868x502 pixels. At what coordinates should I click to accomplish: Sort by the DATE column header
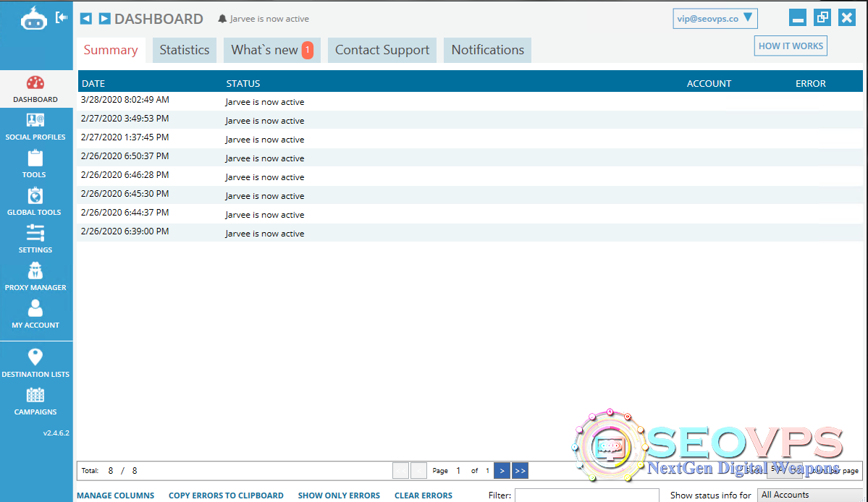[93, 83]
